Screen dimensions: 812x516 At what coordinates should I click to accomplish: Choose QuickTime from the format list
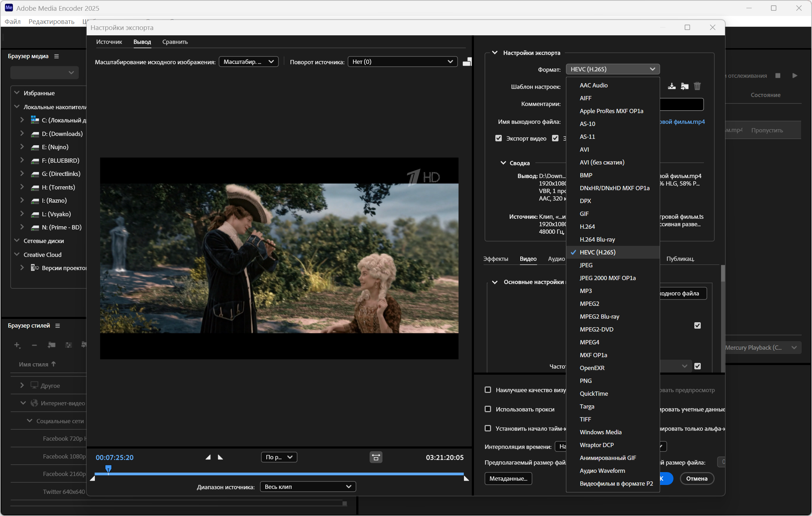pyautogui.click(x=594, y=393)
